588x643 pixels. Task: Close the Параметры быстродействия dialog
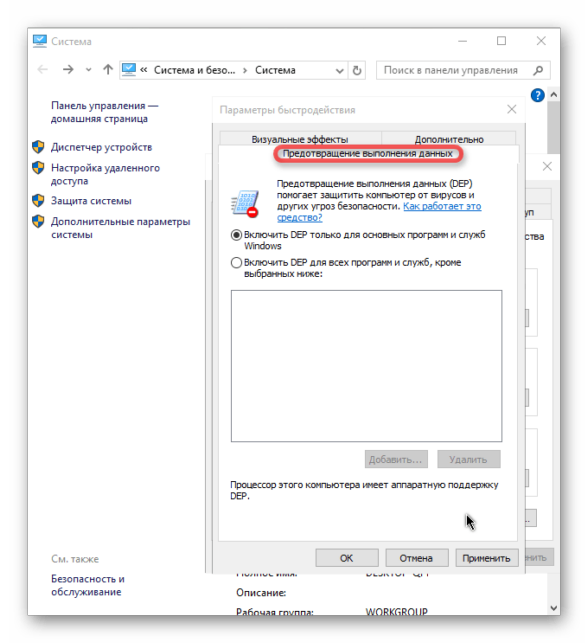click(x=512, y=109)
